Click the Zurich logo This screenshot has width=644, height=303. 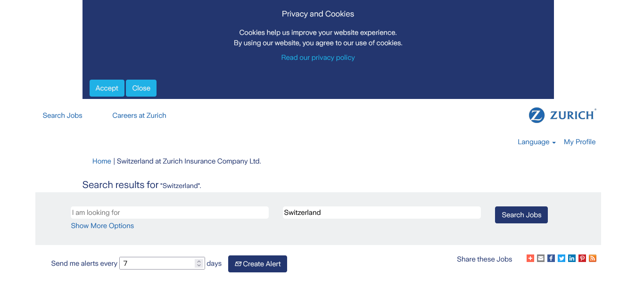(562, 115)
